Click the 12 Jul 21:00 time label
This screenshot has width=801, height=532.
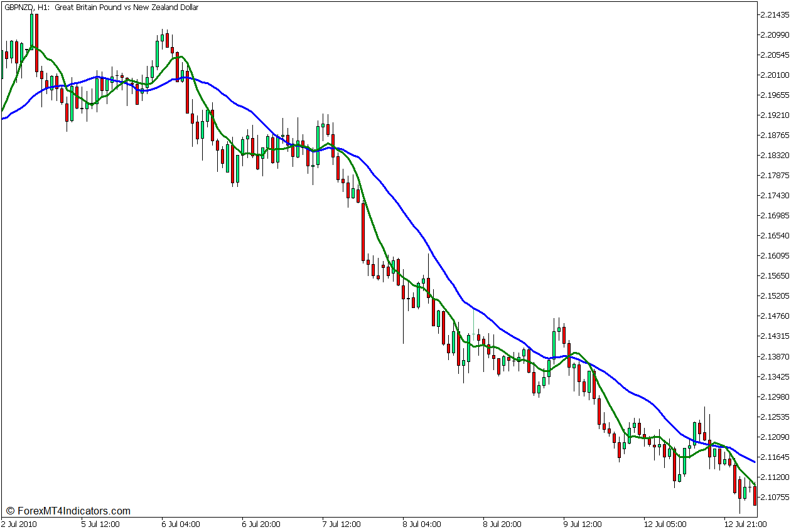pos(745,524)
